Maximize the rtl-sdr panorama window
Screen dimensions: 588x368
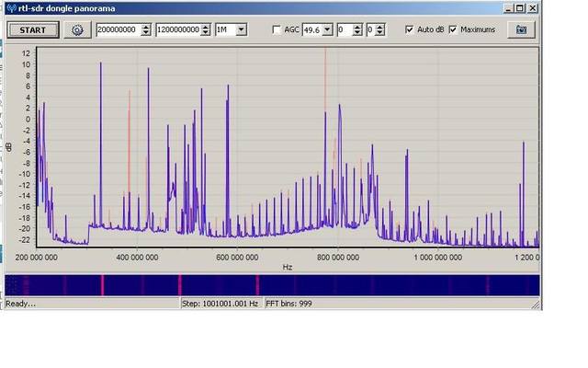coord(518,8)
